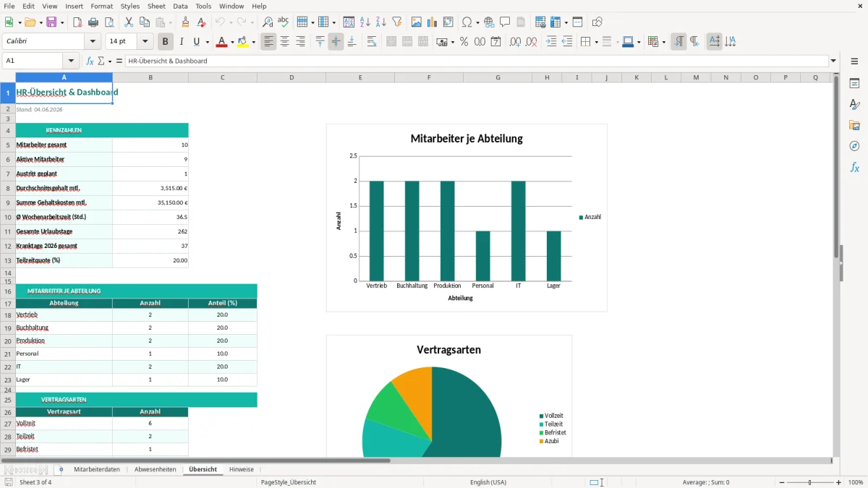868x488 pixels.
Task: Expand the Name Box A1 dropdown
Action: pyautogui.click(x=71, y=61)
